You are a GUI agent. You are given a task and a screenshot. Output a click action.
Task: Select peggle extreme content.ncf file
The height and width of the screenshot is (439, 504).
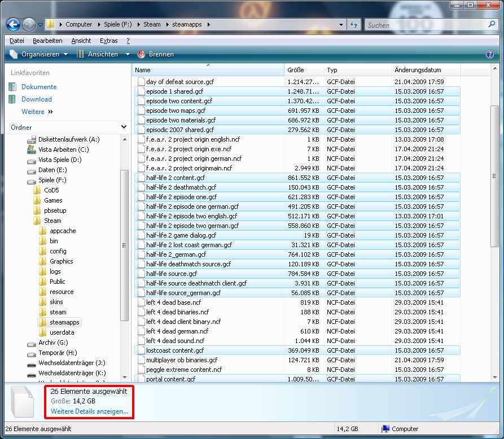184,370
